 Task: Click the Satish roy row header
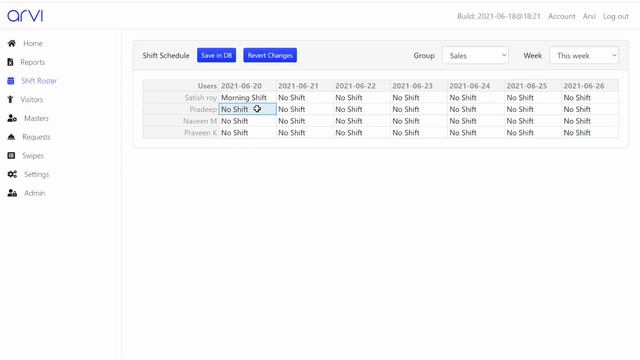(181, 98)
